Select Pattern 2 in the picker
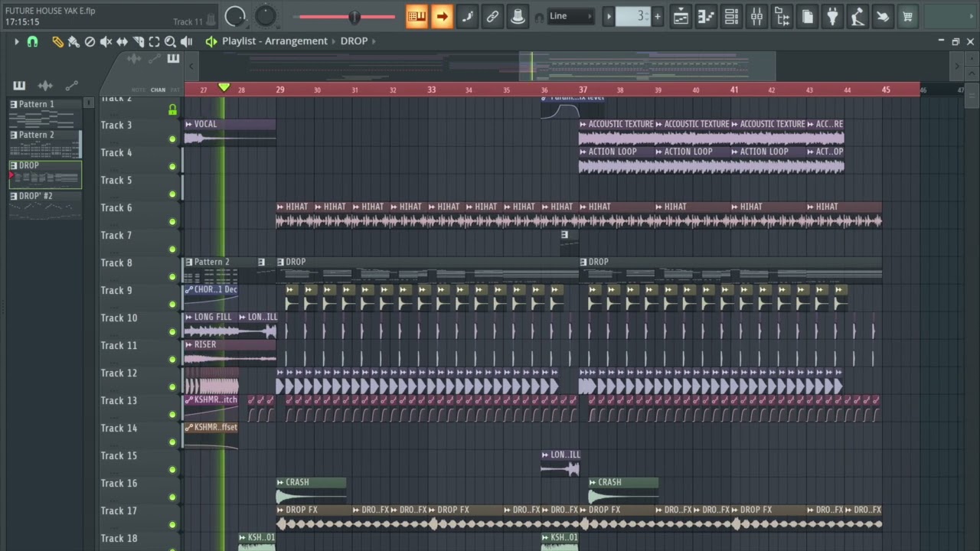This screenshot has width=980, height=551. point(44,144)
